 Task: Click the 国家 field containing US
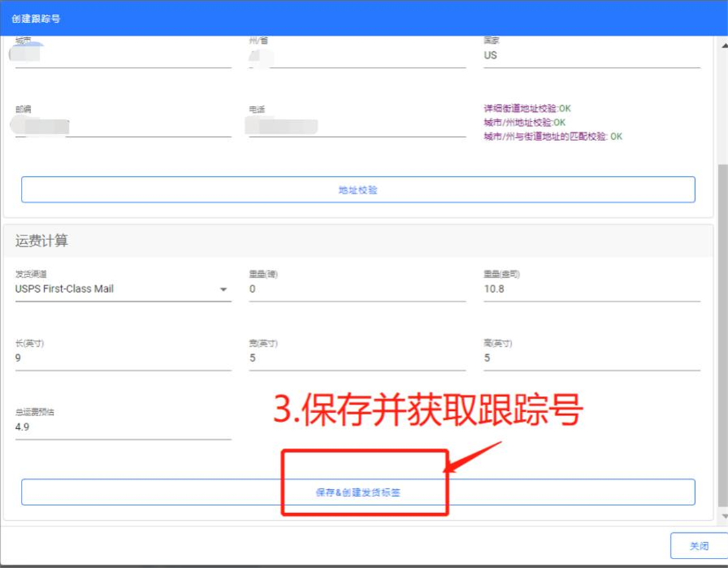(x=592, y=56)
